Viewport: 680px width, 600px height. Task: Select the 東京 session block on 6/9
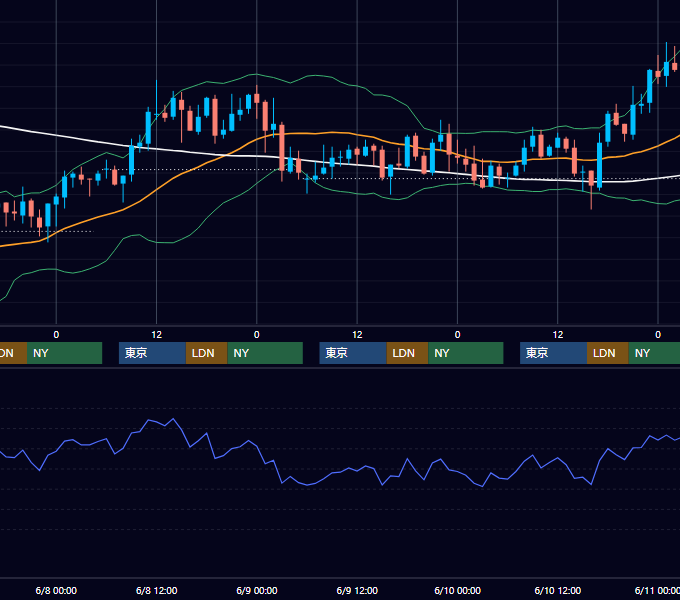353,353
